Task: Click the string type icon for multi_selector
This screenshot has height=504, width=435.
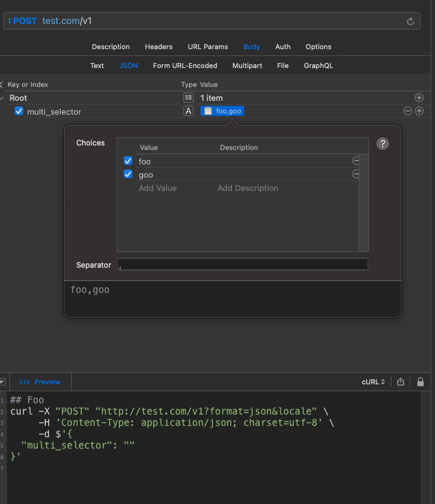Action: (x=188, y=111)
